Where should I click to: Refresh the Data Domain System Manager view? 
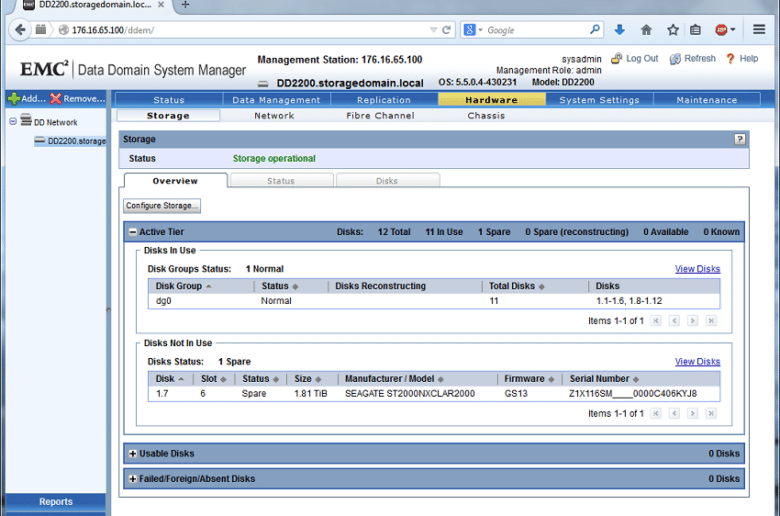click(x=692, y=59)
